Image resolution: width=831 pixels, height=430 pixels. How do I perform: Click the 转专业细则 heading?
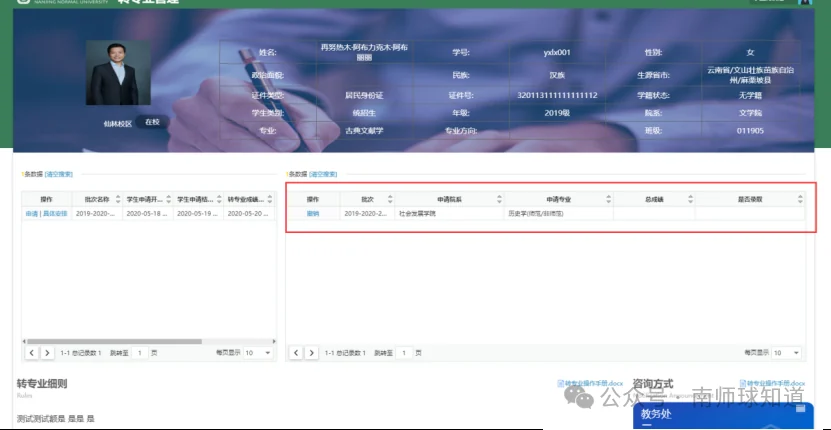point(42,384)
